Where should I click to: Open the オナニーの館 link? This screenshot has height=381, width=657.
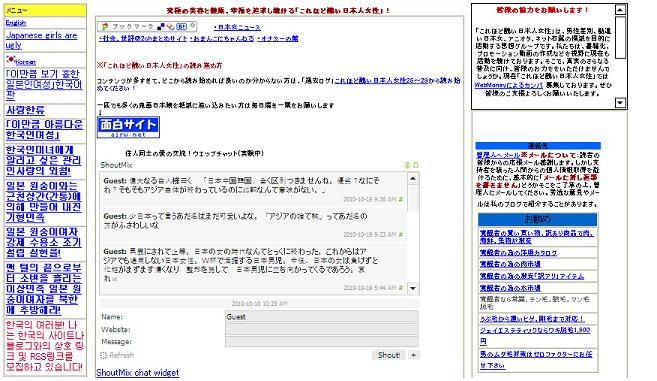pos(278,39)
